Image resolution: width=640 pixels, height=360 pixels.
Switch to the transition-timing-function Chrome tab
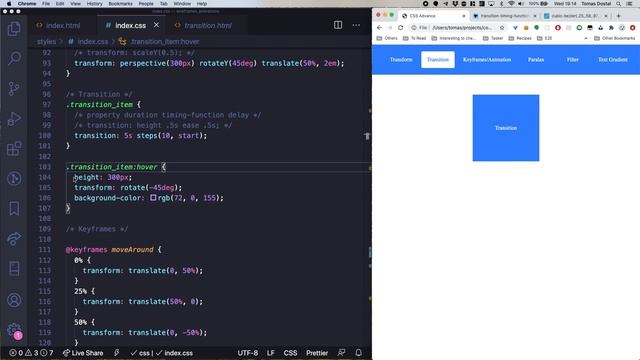pyautogui.click(x=505, y=16)
